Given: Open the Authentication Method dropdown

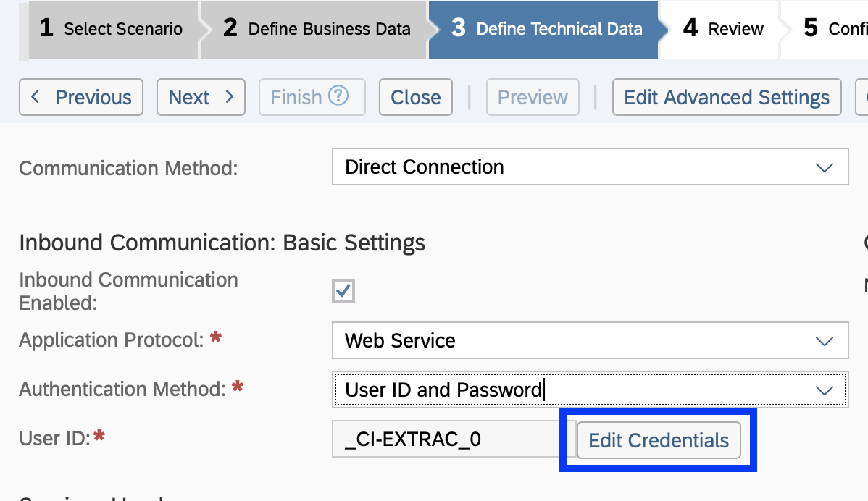Looking at the screenshot, I should pyautogui.click(x=824, y=390).
